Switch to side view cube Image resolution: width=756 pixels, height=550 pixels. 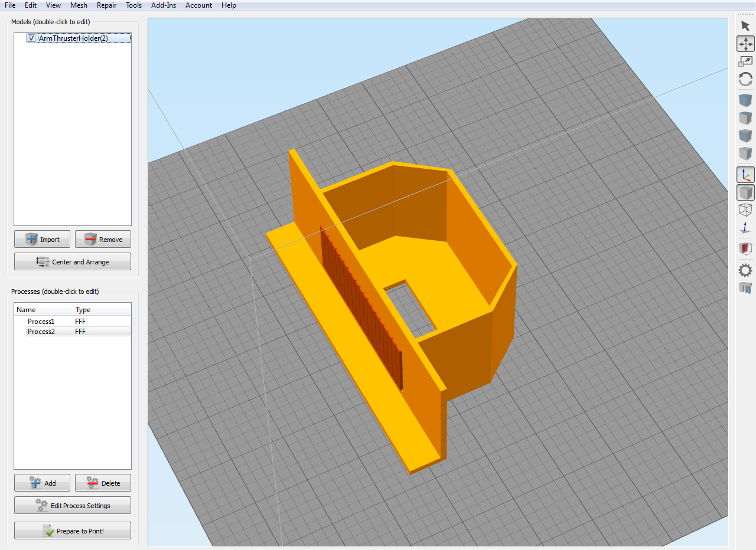pyautogui.click(x=745, y=153)
